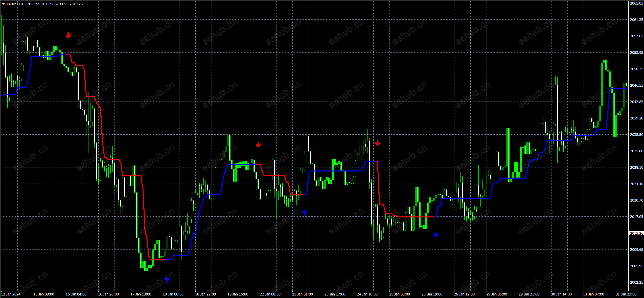
Task: Click the 18 Jan 06:00 time label
Action: coord(173,294)
